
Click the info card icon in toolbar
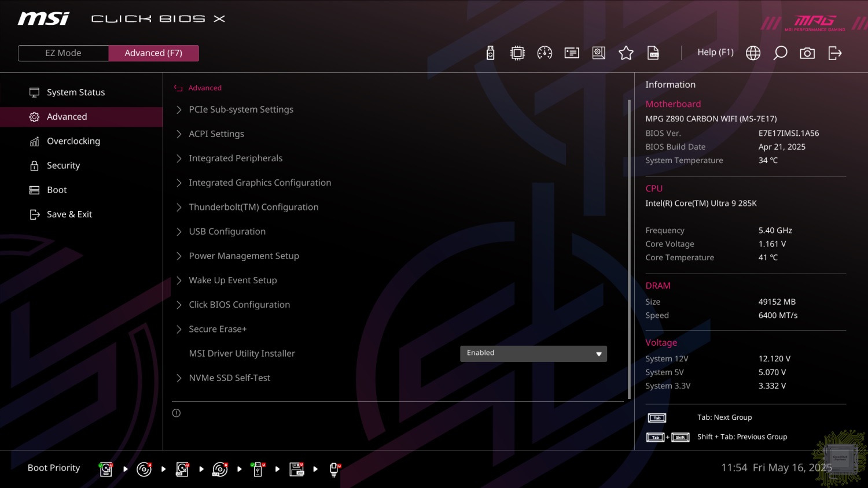572,53
